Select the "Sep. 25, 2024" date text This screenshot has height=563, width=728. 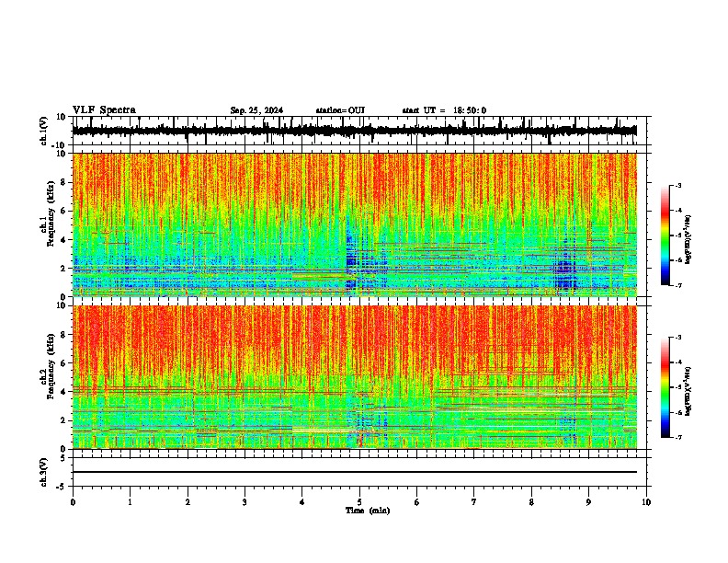[256, 110]
